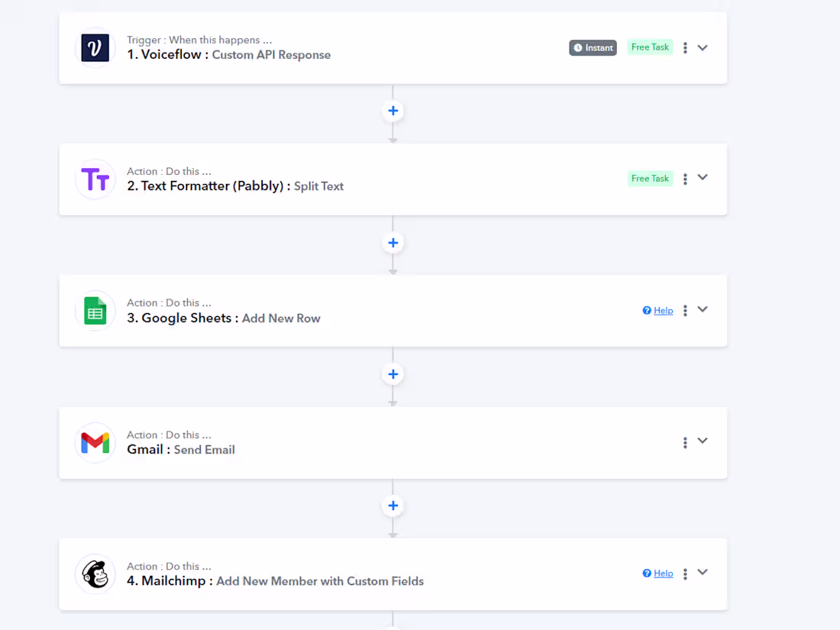Open three-dot menu on Mailchimp step

click(685, 573)
